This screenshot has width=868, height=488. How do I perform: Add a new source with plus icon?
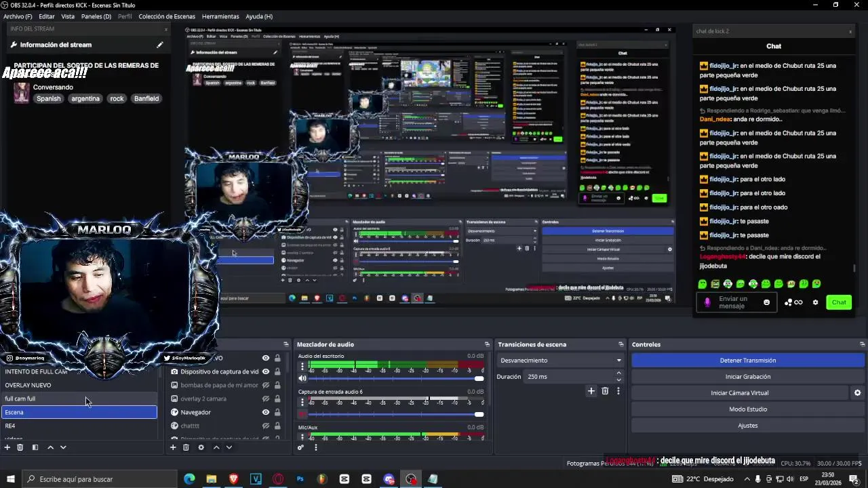click(173, 447)
